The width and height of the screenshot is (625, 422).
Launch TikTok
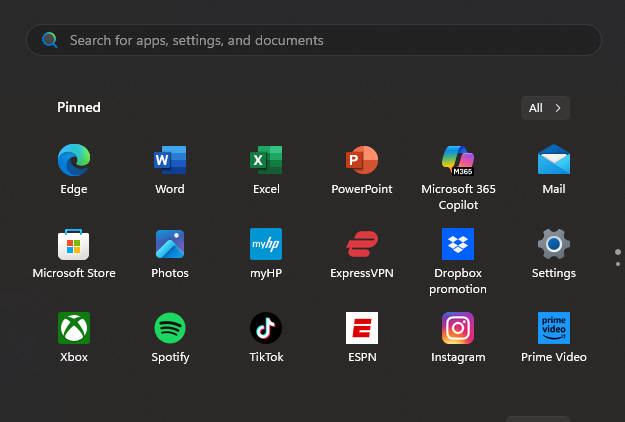[266, 338]
